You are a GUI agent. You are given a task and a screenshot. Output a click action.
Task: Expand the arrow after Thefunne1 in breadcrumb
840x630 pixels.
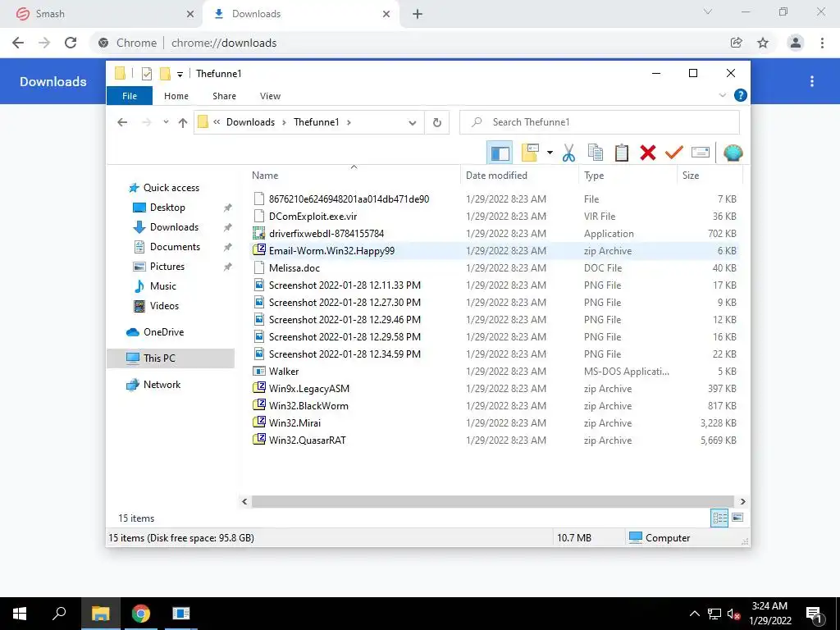pyautogui.click(x=349, y=122)
